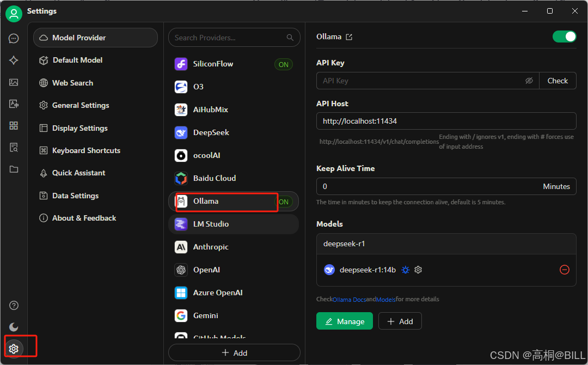Click the green user avatar icon

pos(14,14)
